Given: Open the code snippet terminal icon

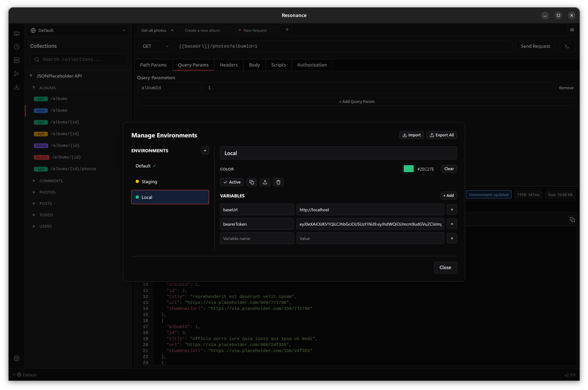Looking at the screenshot, I should click(x=567, y=46).
